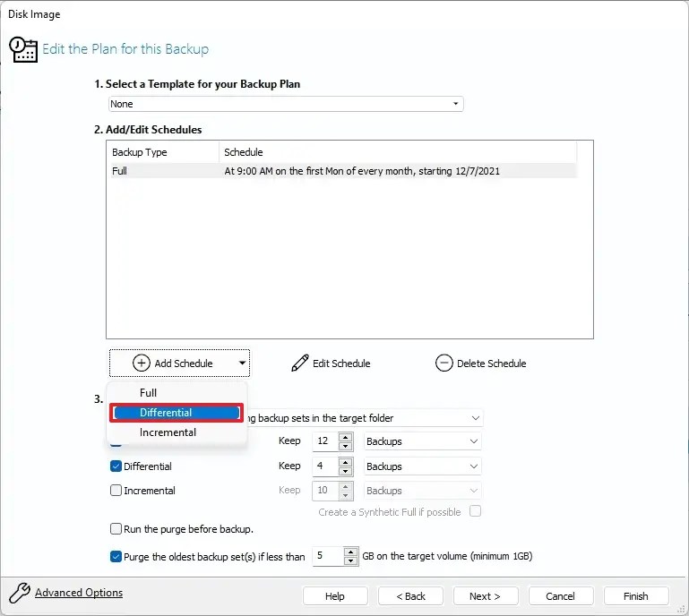Toggle Purge the oldest backup sets checkbox
689x616 pixels.
[x=116, y=557]
